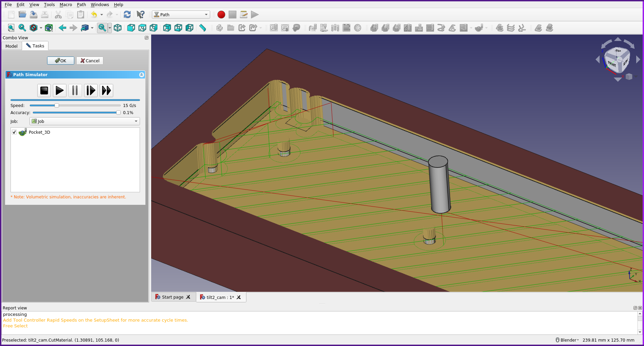Open the Edit menu
This screenshot has height=346, width=644.
21,5
